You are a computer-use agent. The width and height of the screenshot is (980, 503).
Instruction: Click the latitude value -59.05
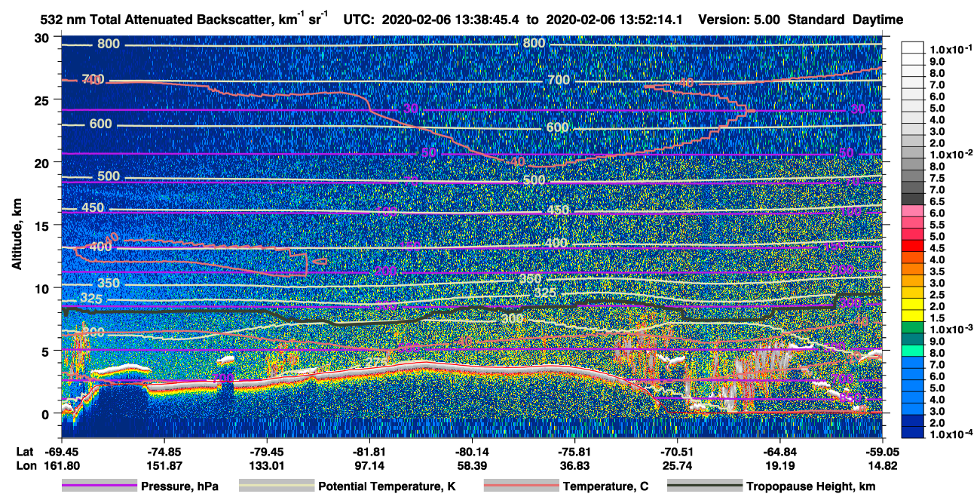[882, 452]
